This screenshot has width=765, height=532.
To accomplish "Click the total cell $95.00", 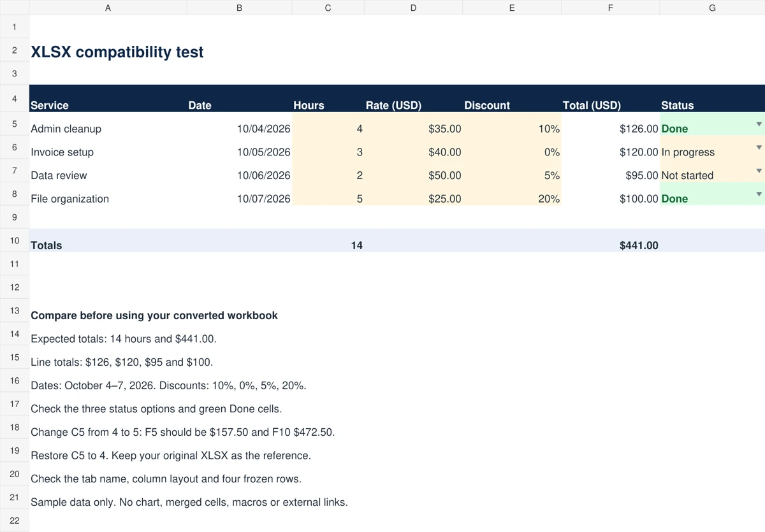I will pos(610,171).
